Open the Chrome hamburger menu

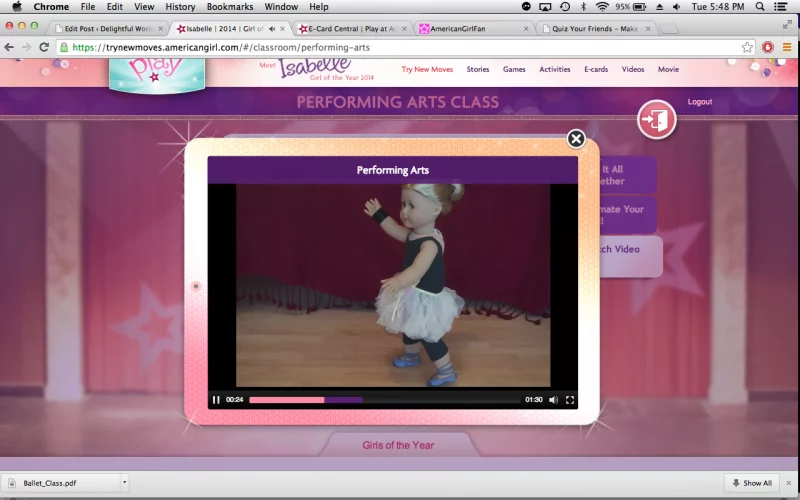tap(787, 47)
